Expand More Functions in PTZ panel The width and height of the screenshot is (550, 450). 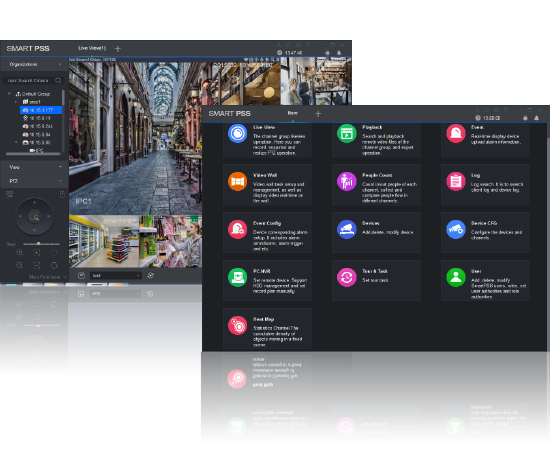pyautogui.click(x=47, y=277)
